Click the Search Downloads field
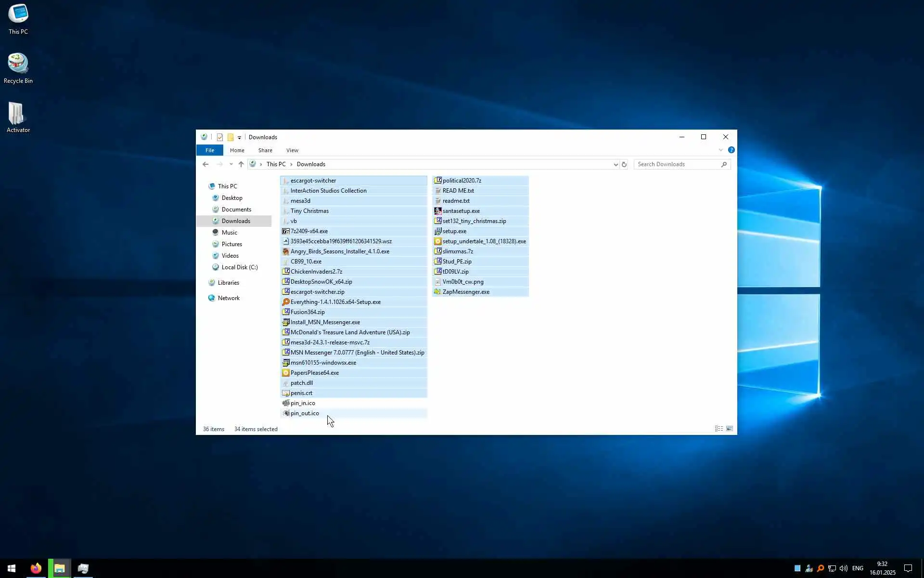924x578 pixels. coord(678,164)
